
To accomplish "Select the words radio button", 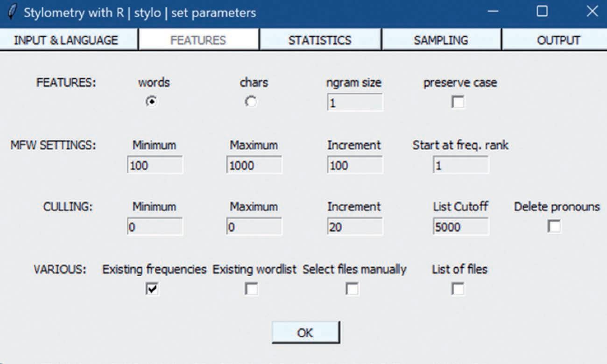I will pos(152,102).
